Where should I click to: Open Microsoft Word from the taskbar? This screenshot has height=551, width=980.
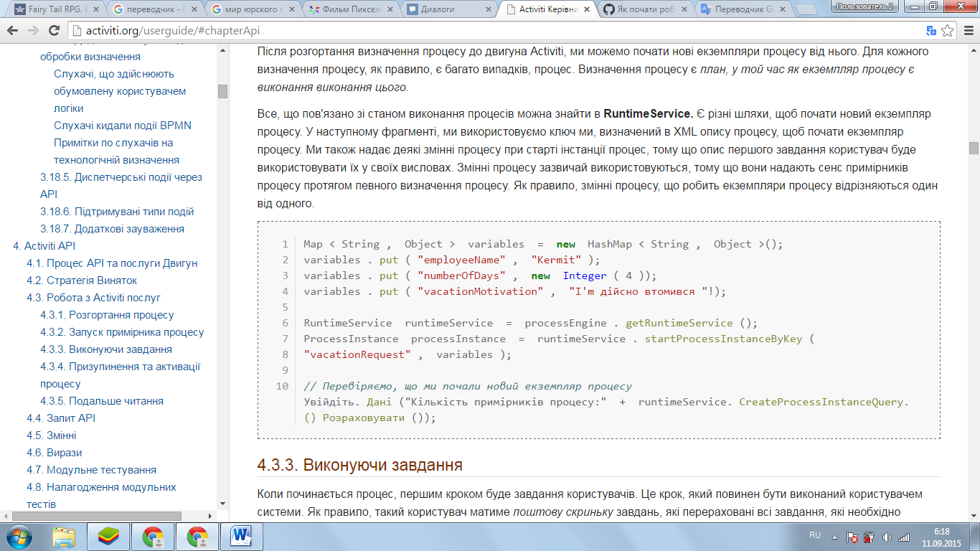click(x=242, y=537)
